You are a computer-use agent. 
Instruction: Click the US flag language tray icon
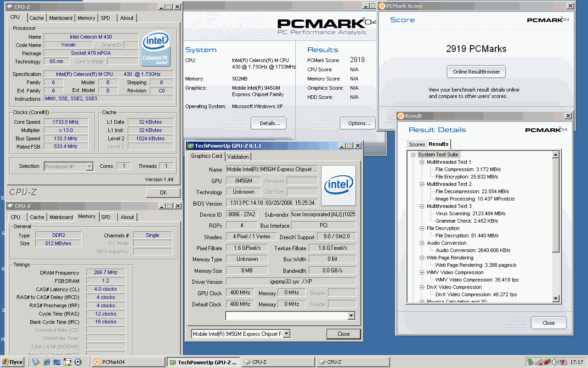click(x=563, y=362)
